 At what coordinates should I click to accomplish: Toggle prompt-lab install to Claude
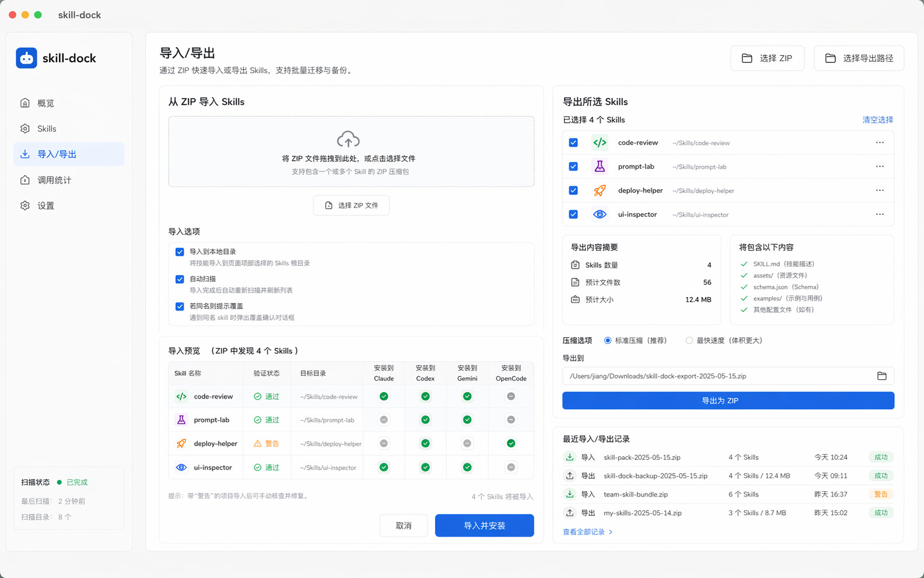click(x=383, y=420)
